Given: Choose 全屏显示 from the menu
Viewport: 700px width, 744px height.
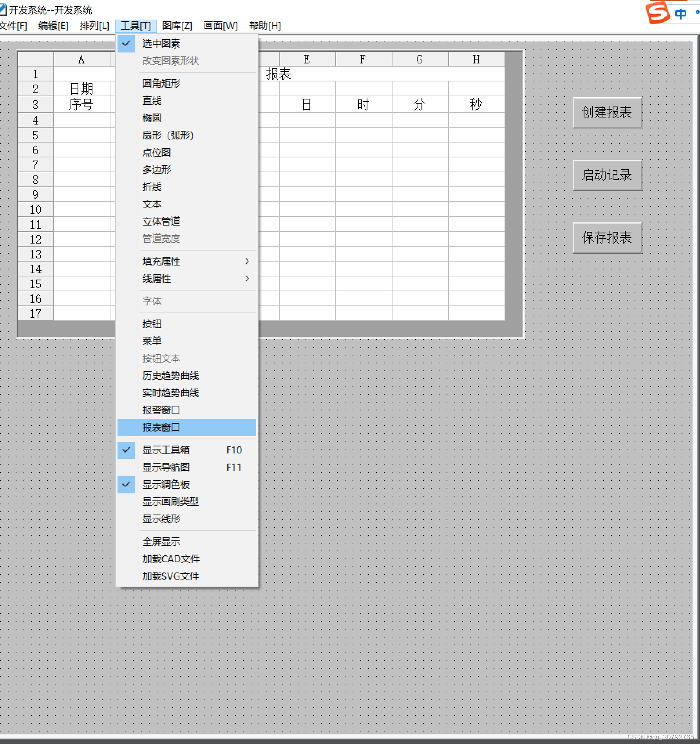Looking at the screenshot, I should (187, 542).
